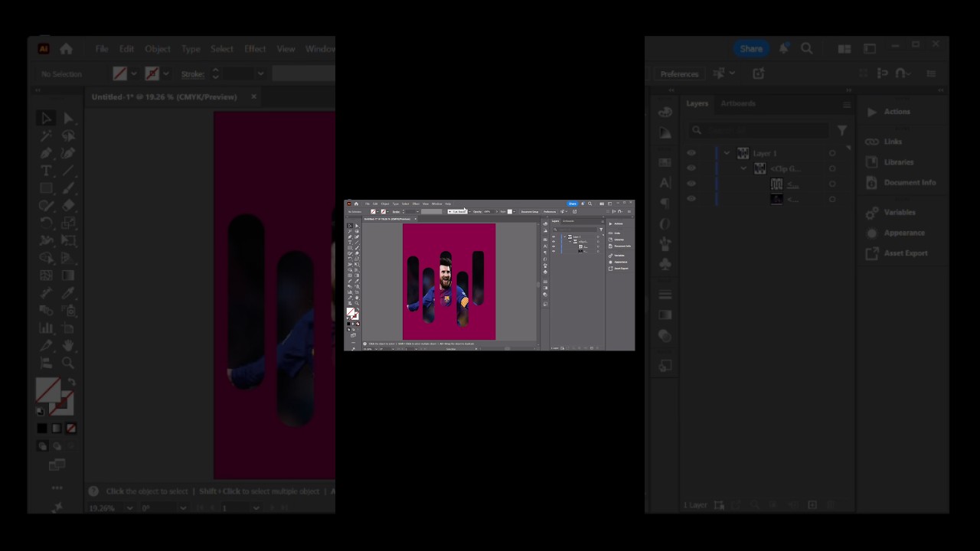Screen dimensions: 980x551
Task: Open Edit Toolbar three dots
Action: (57, 487)
